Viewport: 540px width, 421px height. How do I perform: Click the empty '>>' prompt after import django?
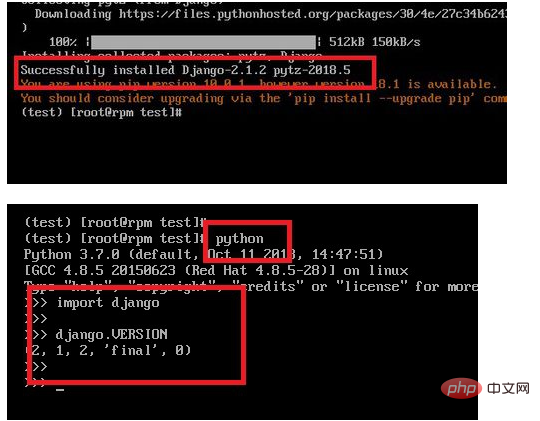(36, 318)
